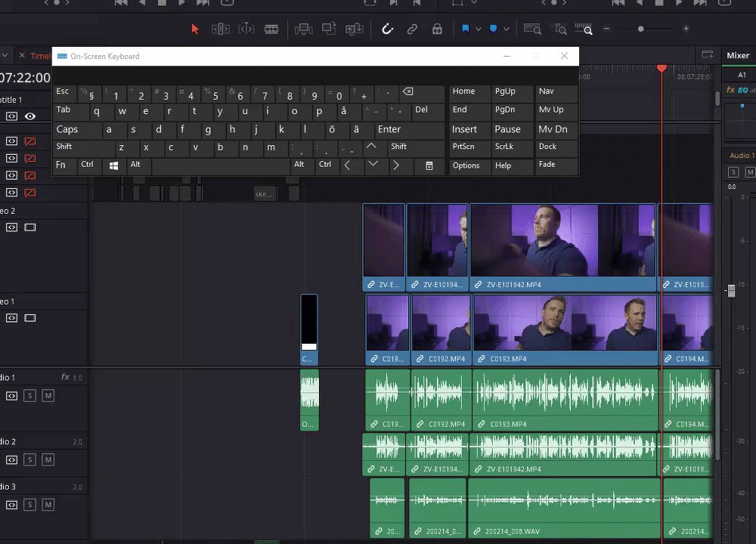This screenshot has height=544, width=756.
Task: Expand the Marker color dropdown arrow
Action: (506, 29)
